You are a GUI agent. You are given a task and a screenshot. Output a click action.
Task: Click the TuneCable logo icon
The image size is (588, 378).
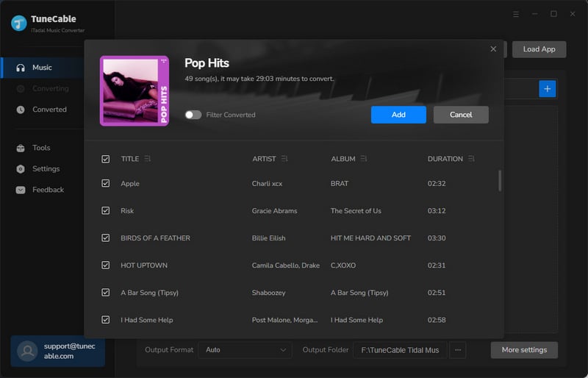[19, 23]
